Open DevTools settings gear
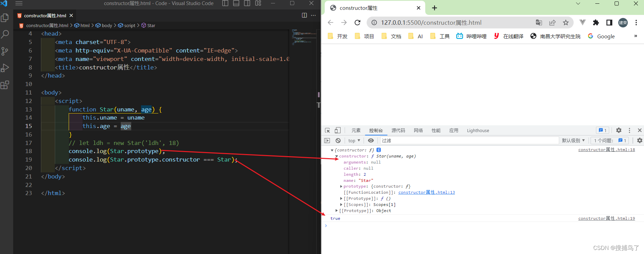 619,130
